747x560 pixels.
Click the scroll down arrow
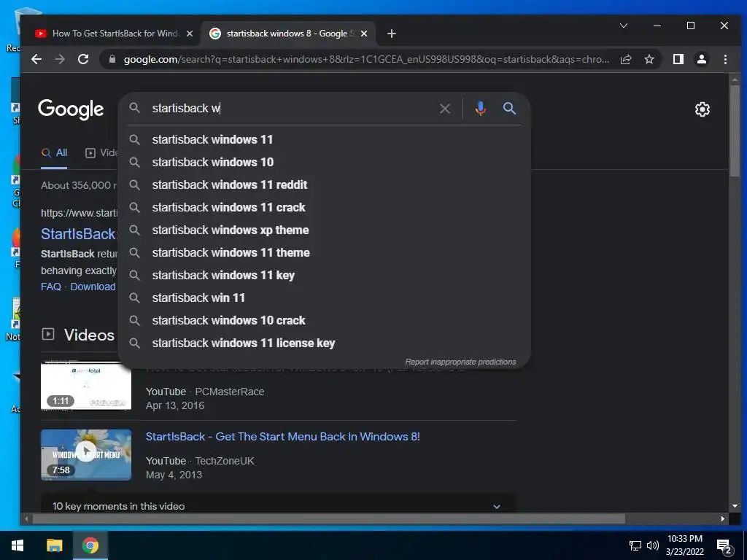(735, 506)
